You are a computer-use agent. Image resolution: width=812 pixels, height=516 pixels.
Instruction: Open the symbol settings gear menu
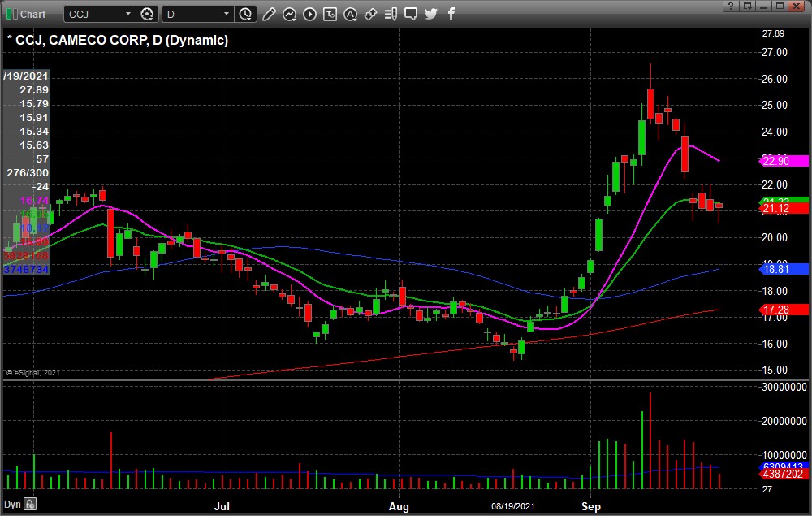147,14
